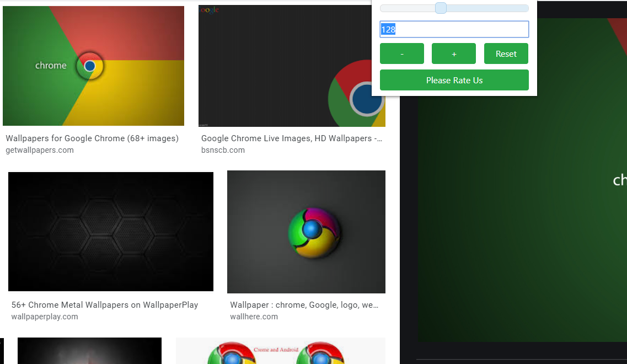Image resolution: width=627 pixels, height=364 pixels.
Task: Open the dark Chrome logo thumbnail from bsnscb
Action: click(x=292, y=66)
